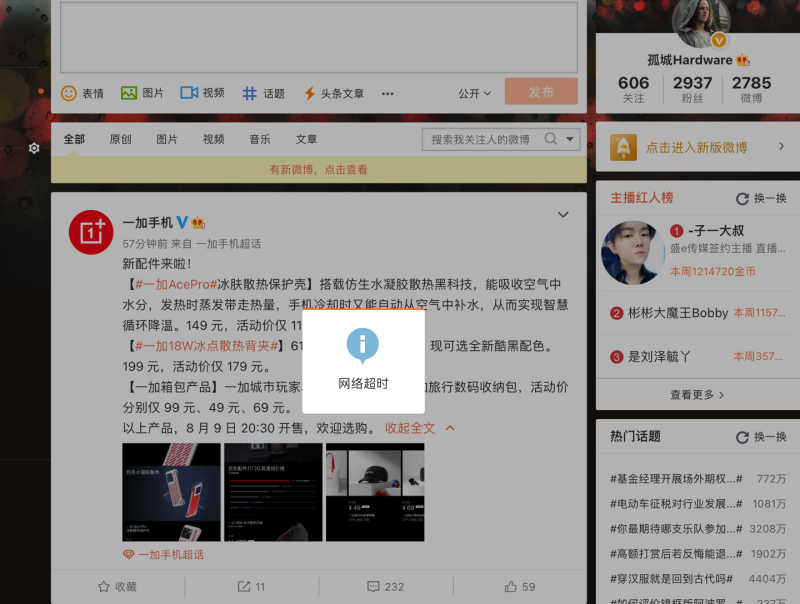Click the search magnifier icon

[551, 139]
